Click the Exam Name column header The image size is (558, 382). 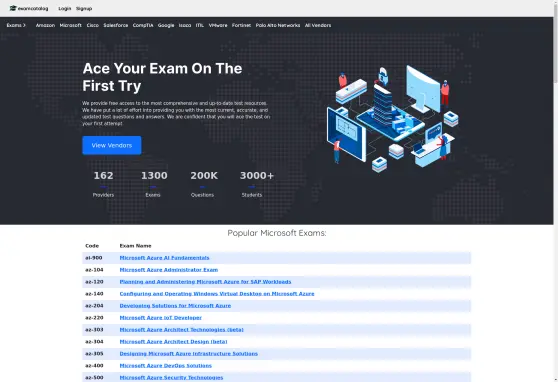[135, 246]
